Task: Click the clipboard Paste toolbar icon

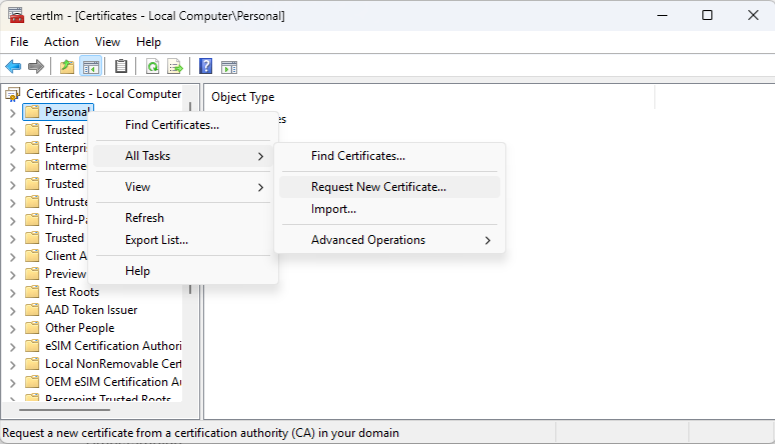Action: tap(121, 67)
